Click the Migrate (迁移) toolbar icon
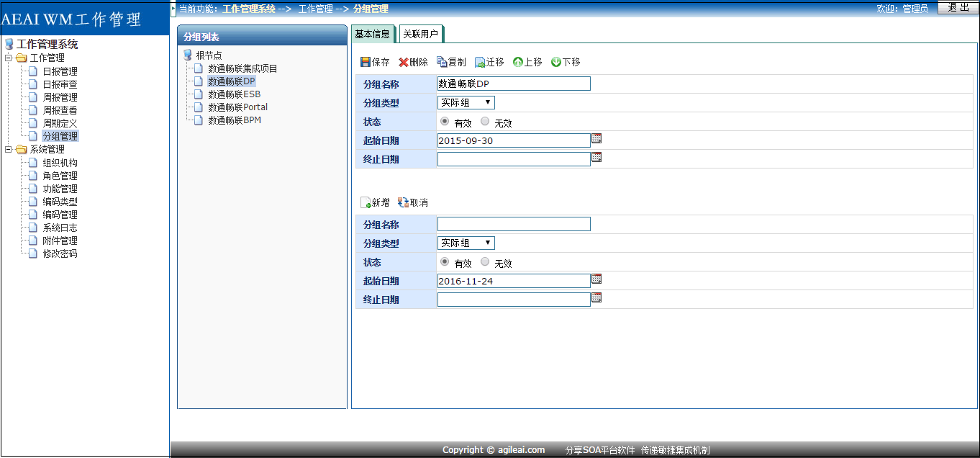This screenshot has width=980, height=458. pyautogui.click(x=480, y=63)
